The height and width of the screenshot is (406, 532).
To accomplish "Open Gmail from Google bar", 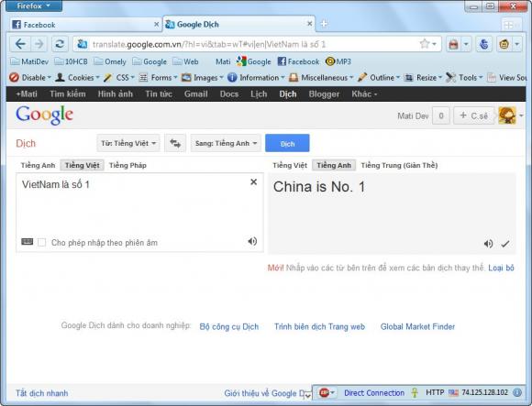I will [x=195, y=93].
